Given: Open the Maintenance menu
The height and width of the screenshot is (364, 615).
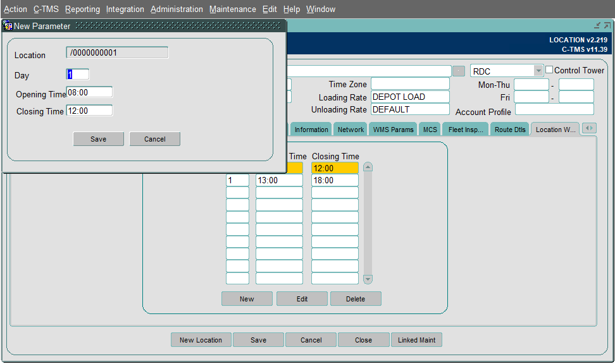Looking at the screenshot, I should pyautogui.click(x=233, y=9).
